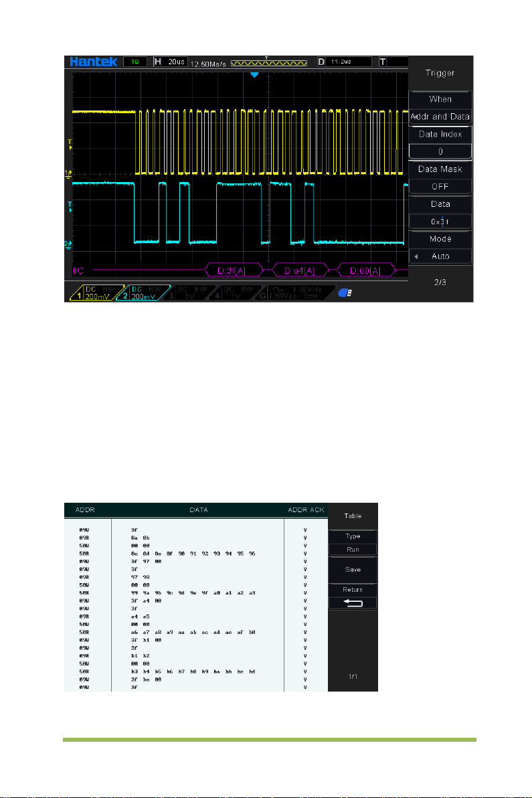Enable the channel 4 badge

coord(234,293)
